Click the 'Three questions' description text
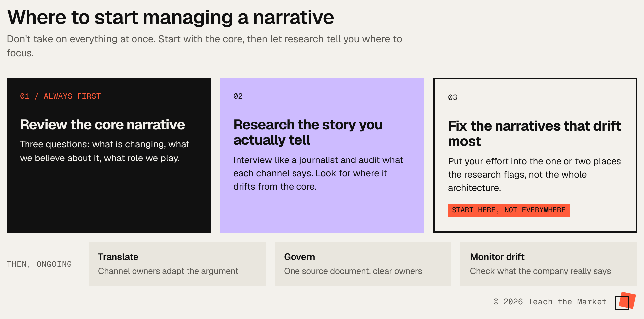The width and height of the screenshot is (644, 319). [104, 151]
